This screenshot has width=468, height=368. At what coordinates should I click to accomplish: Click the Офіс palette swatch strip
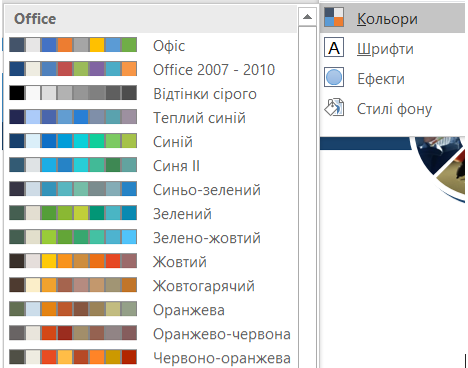click(x=73, y=45)
